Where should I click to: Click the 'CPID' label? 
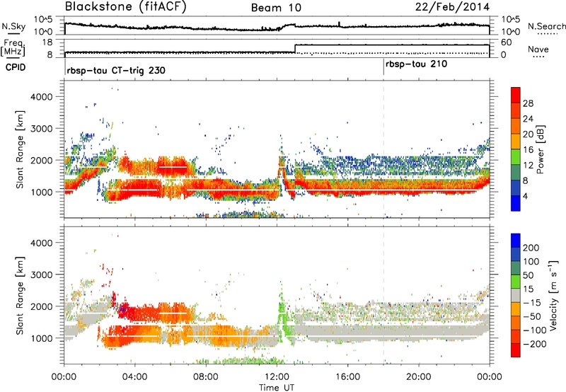pos(16,67)
